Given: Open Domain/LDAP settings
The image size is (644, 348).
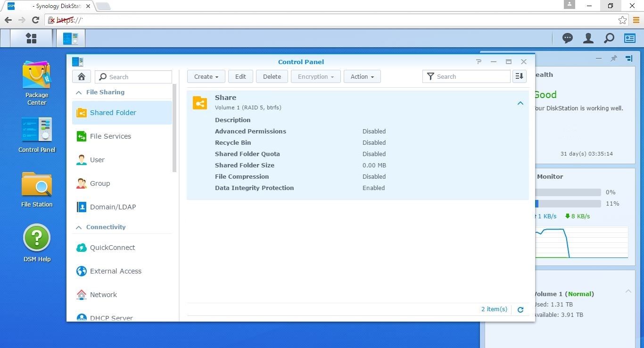Looking at the screenshot, I should 122,207.
